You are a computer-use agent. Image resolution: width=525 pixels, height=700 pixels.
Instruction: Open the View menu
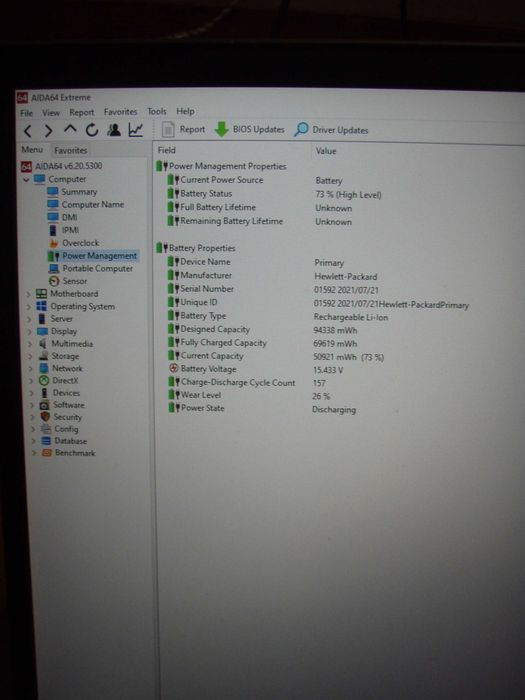(51, 112)
